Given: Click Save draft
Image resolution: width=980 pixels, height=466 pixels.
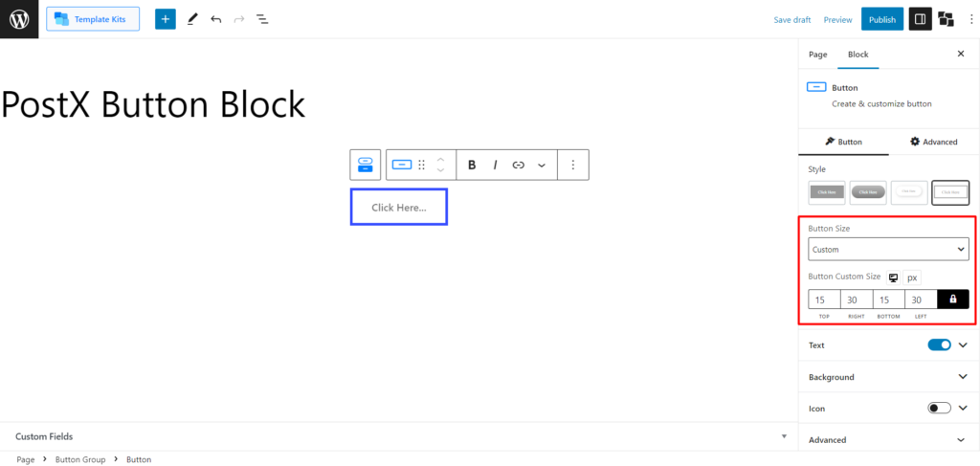Looking at the screenshot, I should tap(791, 20).
